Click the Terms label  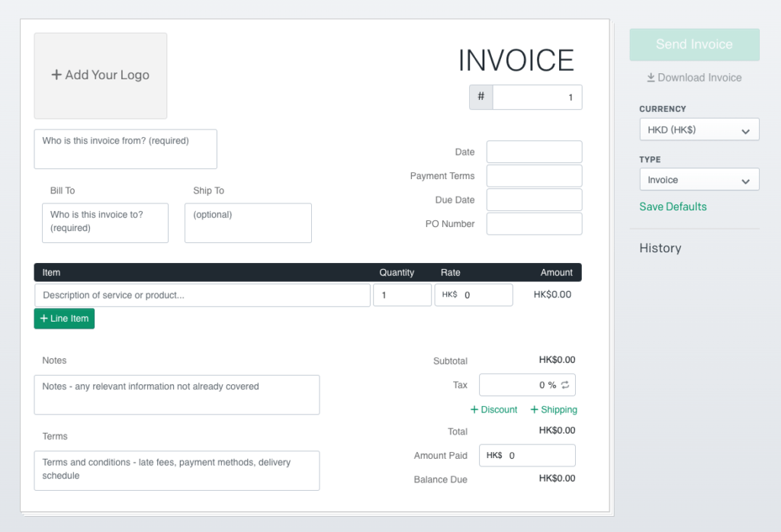pyautogui.click(x=55, y=437)
